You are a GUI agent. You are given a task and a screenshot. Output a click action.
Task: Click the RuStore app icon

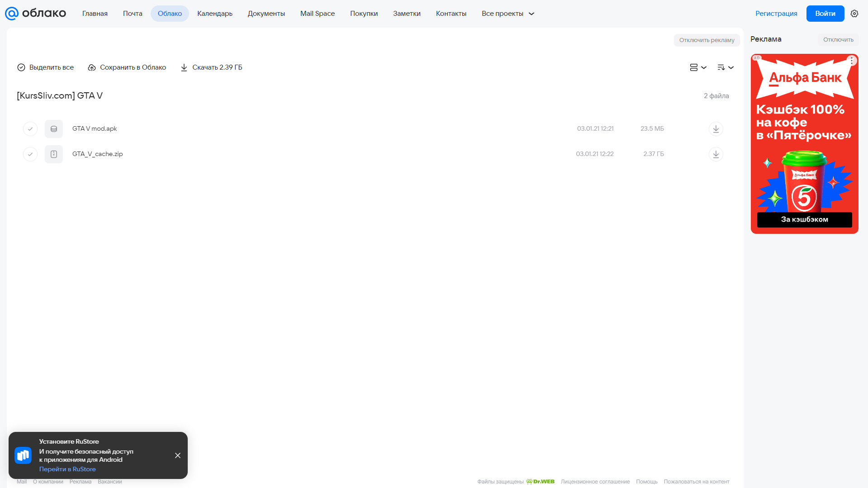[x=23, y=455]
